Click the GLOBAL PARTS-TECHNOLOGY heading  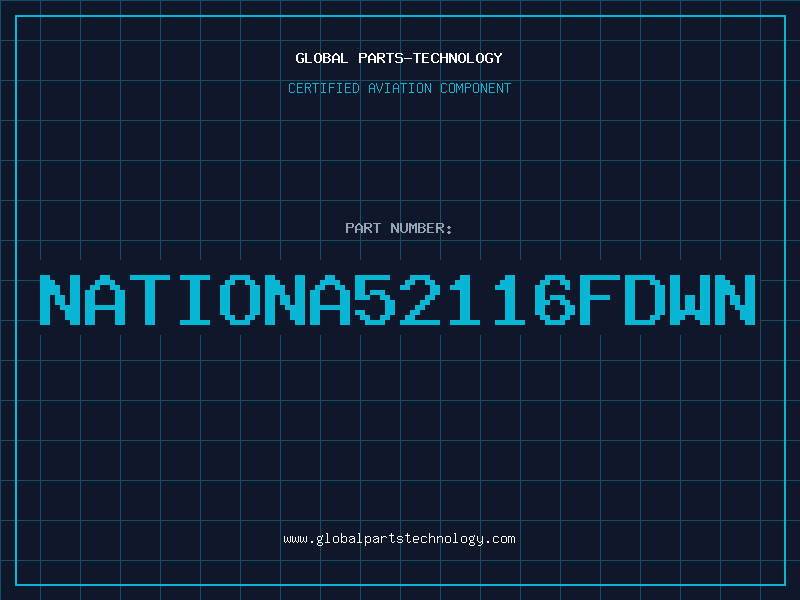click(399, 58)
